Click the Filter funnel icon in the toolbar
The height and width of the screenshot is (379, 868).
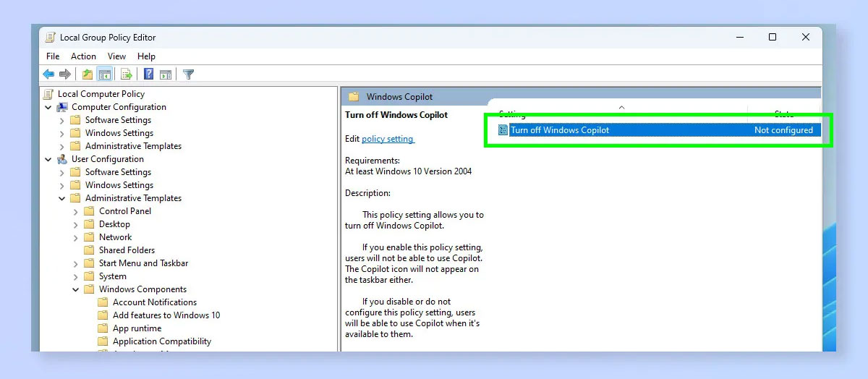tap(189, 74)
